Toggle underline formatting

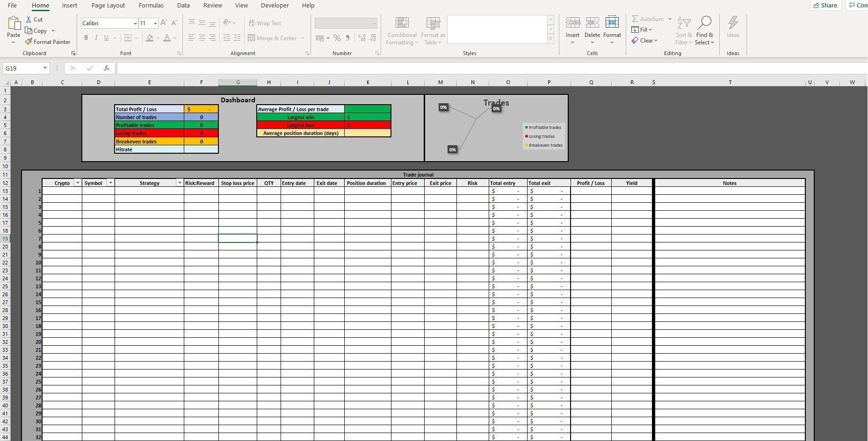(x=106, y=38)
